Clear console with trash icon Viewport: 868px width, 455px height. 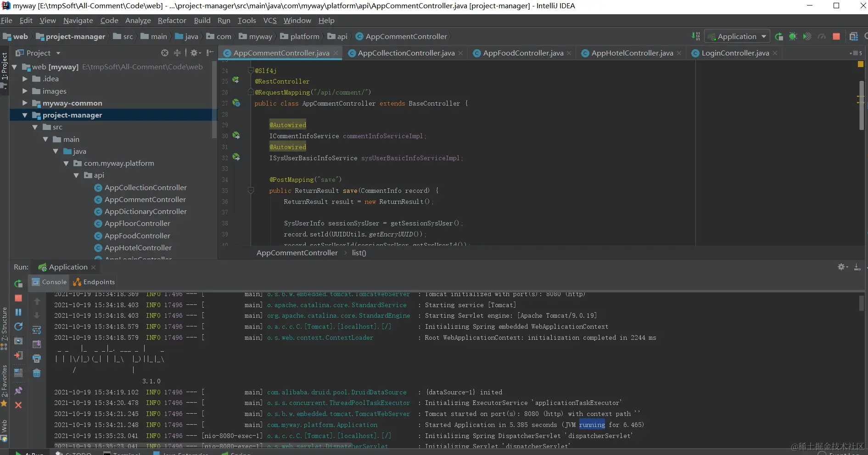tap(37, 373)
